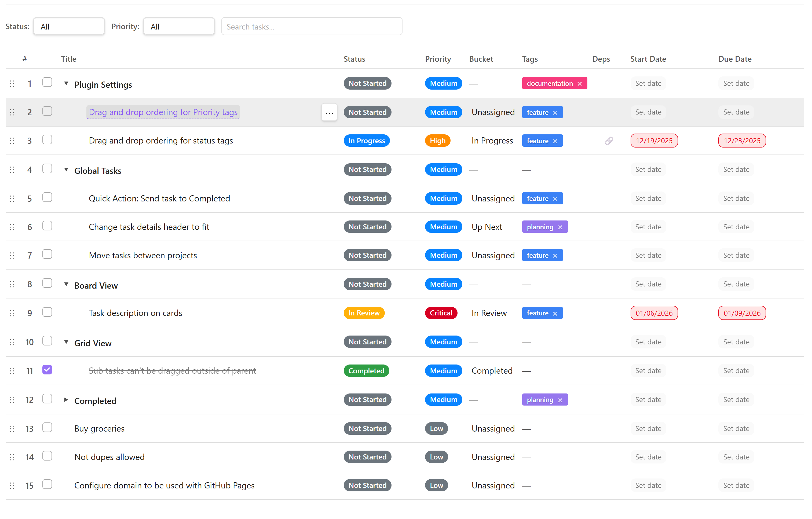Image resolution: width=812 pixels, height=519 pixels.
Task: Tick the checkbox for Move tasks between projects
Action: tap(47, 255)
